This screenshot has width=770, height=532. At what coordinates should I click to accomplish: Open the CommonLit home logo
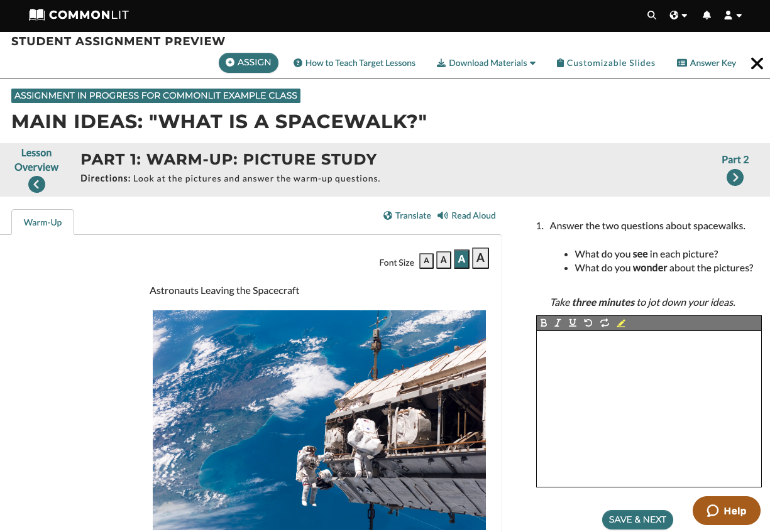[79, 14]
